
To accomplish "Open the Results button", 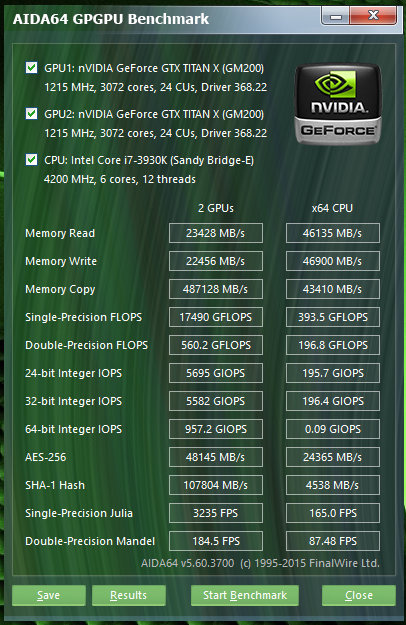I will point(129,595).
